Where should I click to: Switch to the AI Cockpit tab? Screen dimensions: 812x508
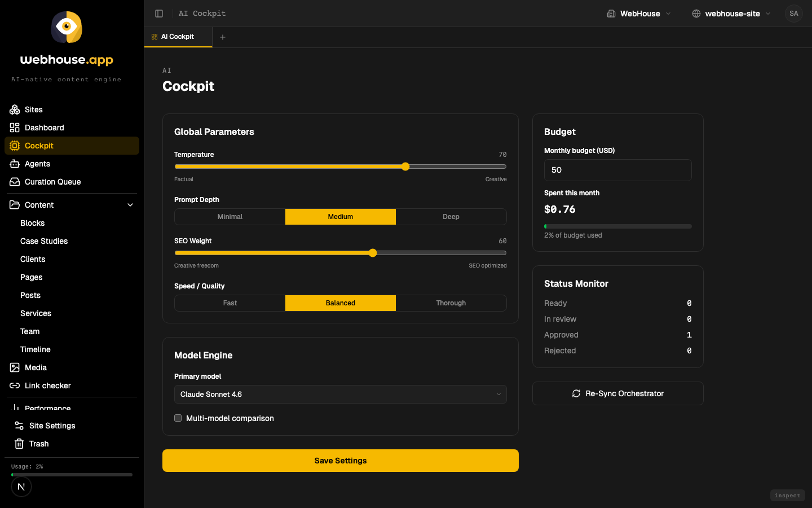click(178, 37)
